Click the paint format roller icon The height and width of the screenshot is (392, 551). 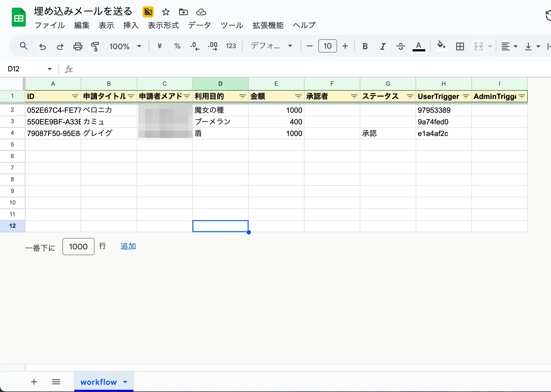95,46
